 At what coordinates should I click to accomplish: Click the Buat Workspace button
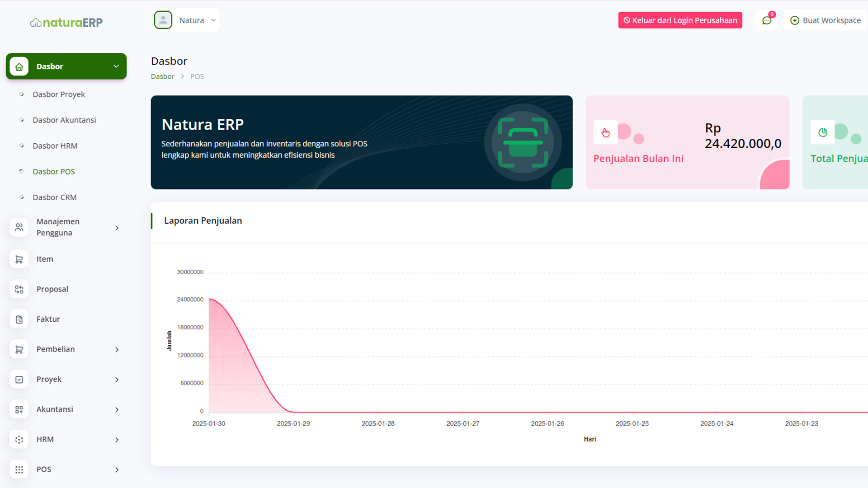point(825,20)
